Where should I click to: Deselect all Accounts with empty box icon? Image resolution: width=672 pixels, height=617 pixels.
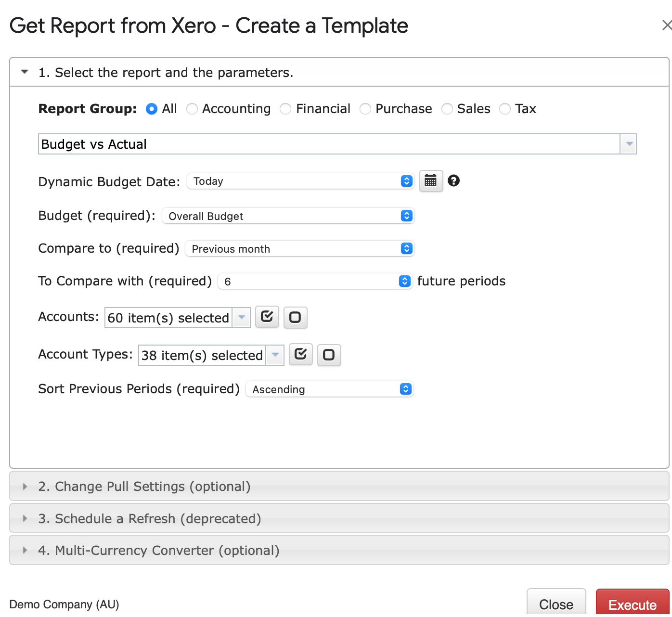296,317
